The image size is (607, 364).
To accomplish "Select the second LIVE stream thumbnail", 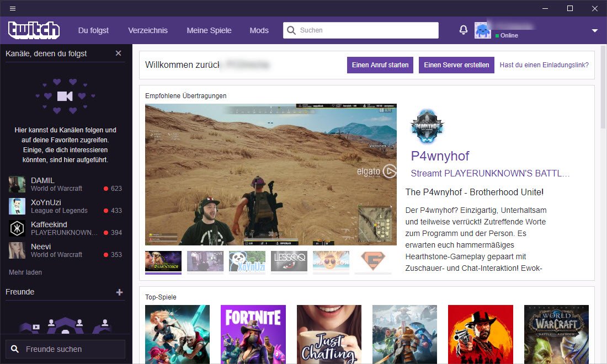I will pyautogui.click(x=205, y=261).
